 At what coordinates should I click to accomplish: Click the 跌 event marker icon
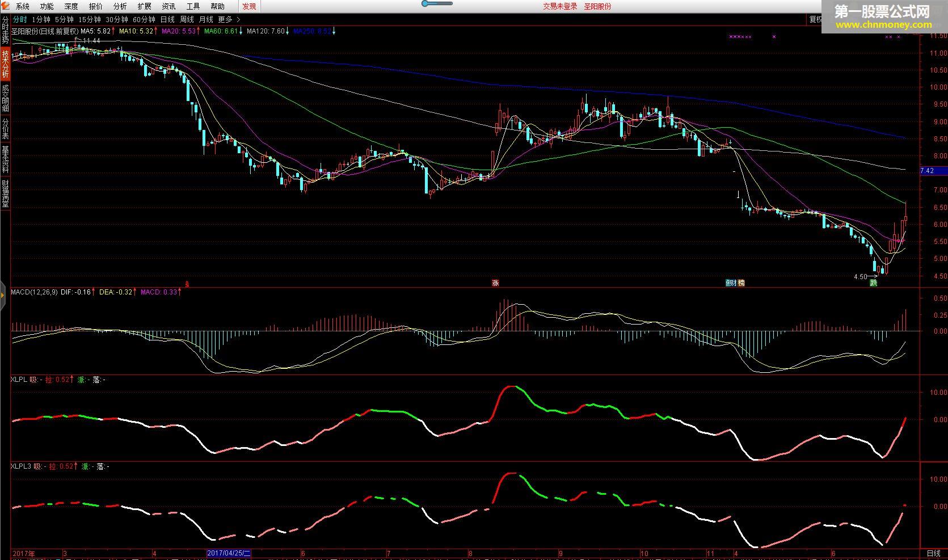point(874,283)
